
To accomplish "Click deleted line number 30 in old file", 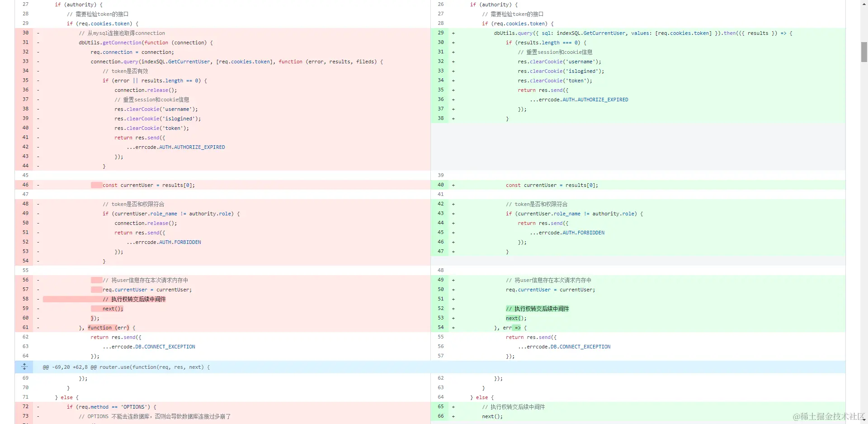I will click(25, 33).
